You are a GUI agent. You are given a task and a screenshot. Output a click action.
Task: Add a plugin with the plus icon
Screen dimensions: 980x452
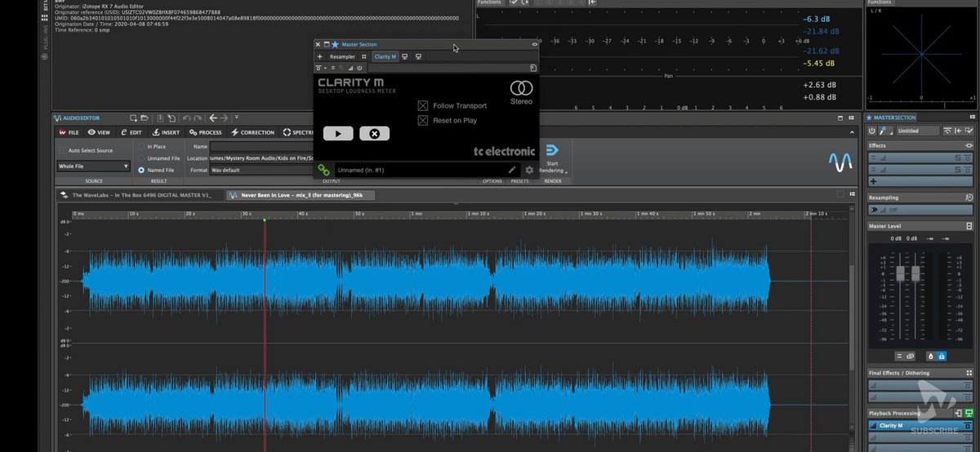click(319, 56)
